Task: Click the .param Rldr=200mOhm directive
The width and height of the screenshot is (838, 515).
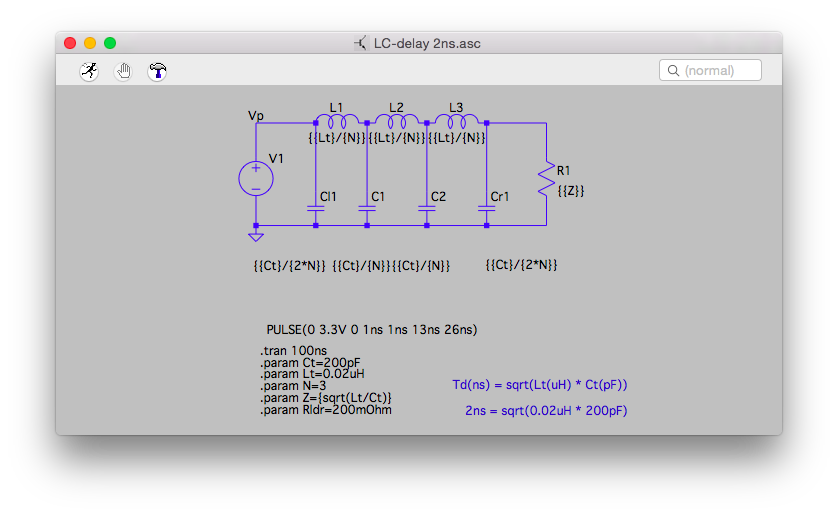Action: click(x=326, y=410)
